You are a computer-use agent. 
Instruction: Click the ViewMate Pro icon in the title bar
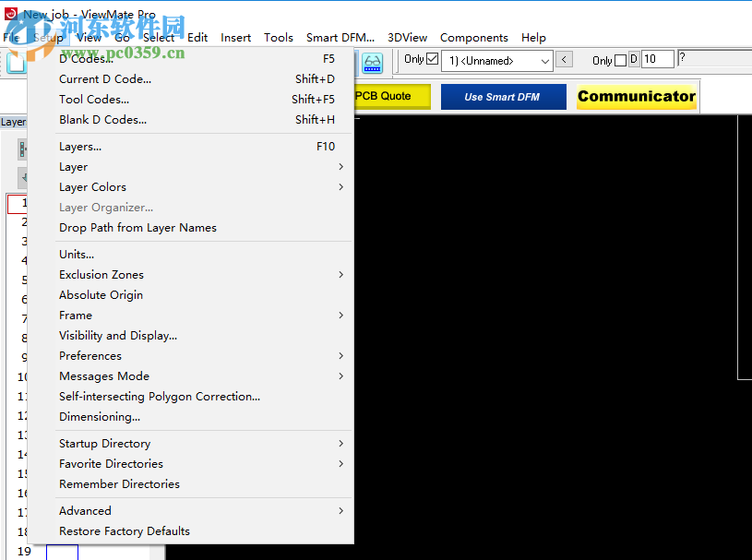[x=9, y=14]
